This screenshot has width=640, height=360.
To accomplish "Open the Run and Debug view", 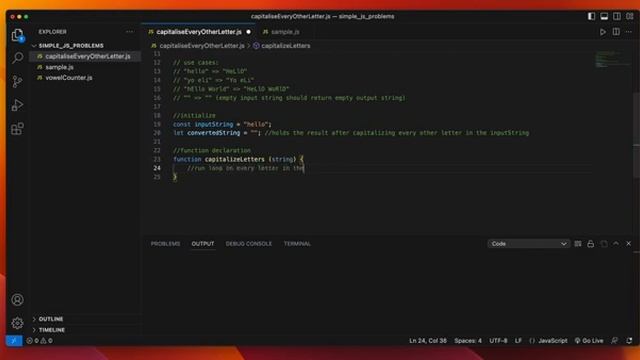I will coord(17,105).
